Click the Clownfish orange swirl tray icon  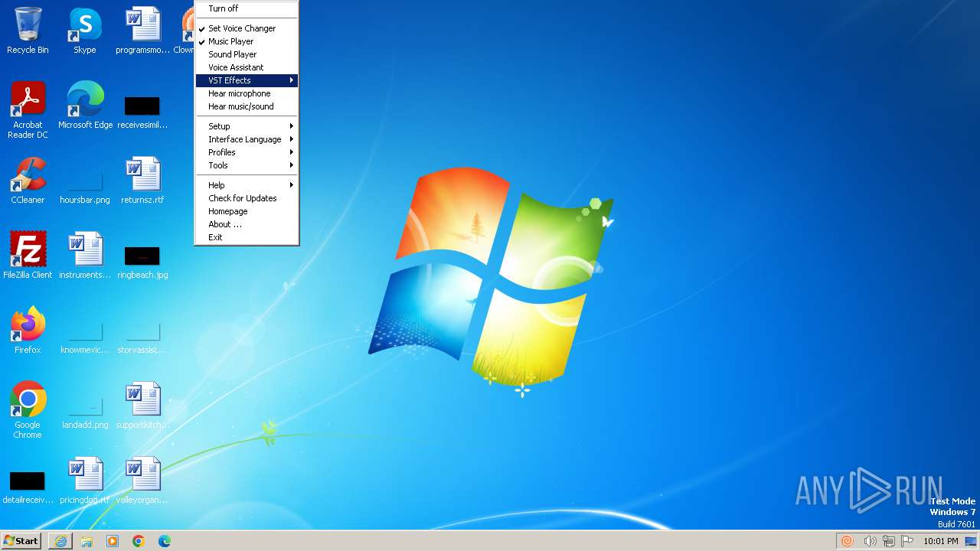pos(848,541)
